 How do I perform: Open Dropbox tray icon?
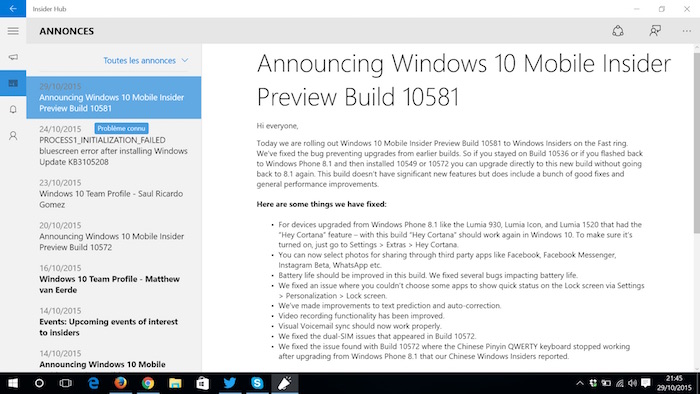pos(593,383)
